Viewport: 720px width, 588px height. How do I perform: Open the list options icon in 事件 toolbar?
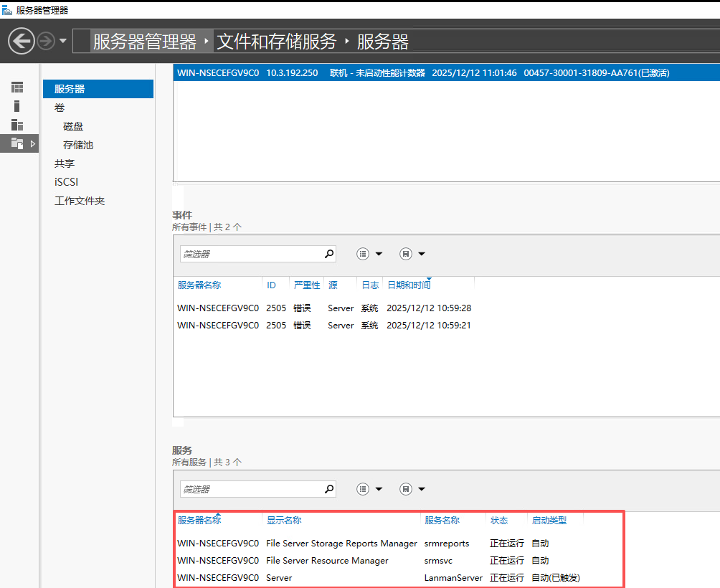click(x=363, y=254)
